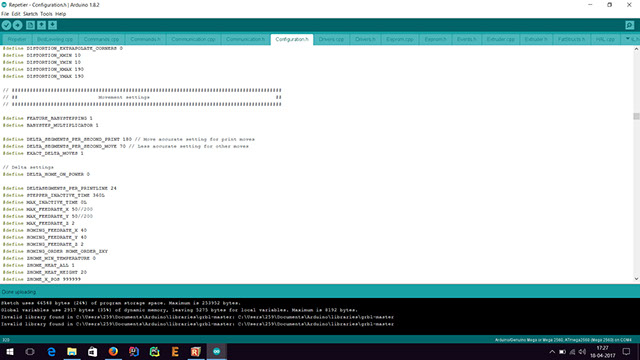Expand the tab list dropdown arrow
The height and width of the screenshot is (360, 640).
pos(628,39)
